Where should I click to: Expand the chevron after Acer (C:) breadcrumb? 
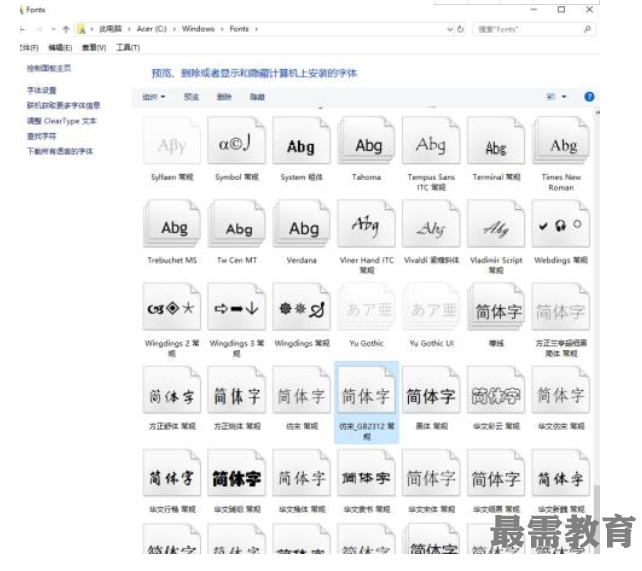(174, 29)
